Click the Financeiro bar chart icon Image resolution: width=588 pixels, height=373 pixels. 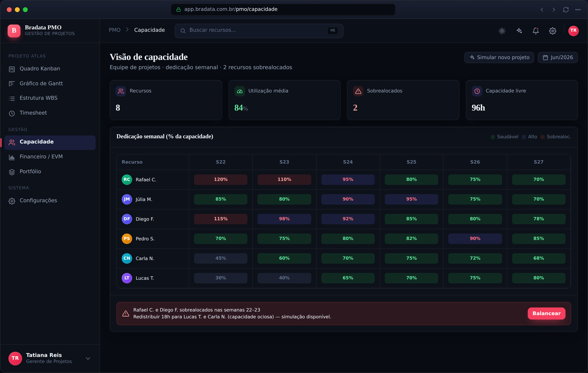coord(12,157)
